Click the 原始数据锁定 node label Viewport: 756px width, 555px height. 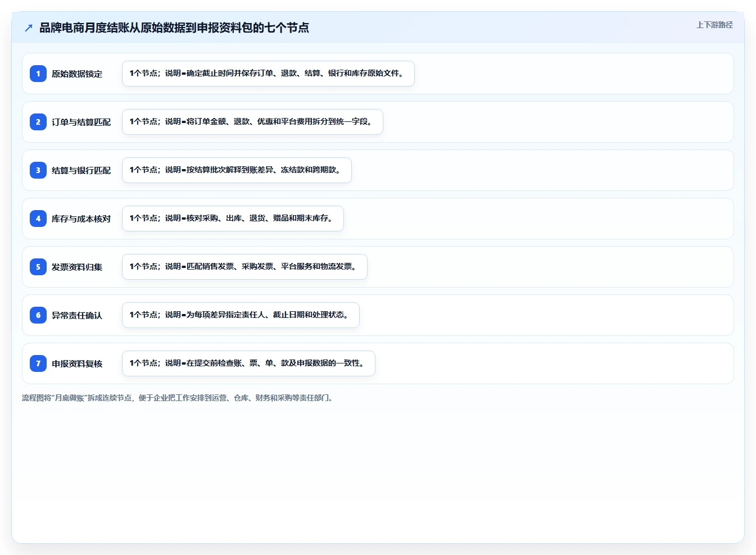click(x=77, y=74)
